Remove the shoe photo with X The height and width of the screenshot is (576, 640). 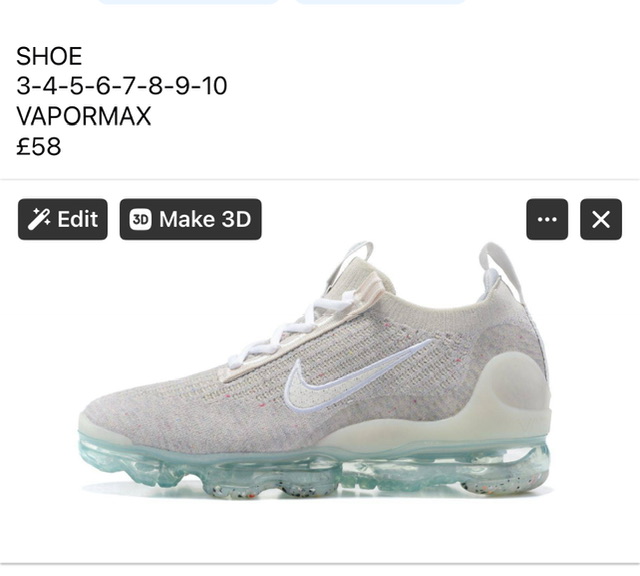pos(601,219)
